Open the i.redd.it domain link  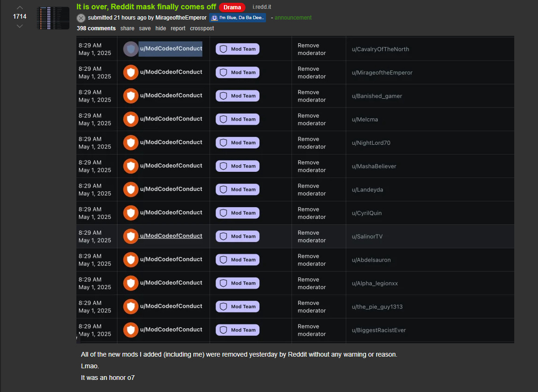pos(262,7)
